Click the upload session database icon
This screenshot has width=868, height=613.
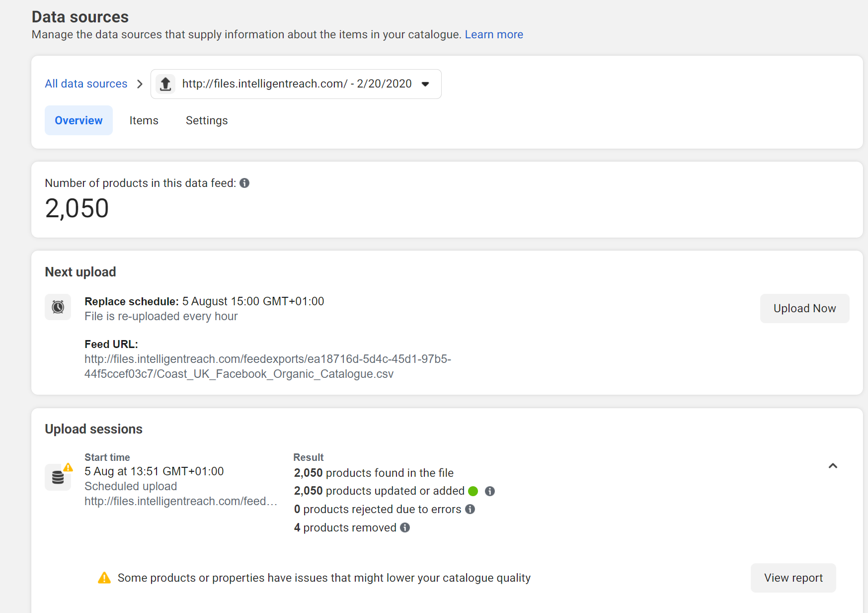(x=58, y=477)
